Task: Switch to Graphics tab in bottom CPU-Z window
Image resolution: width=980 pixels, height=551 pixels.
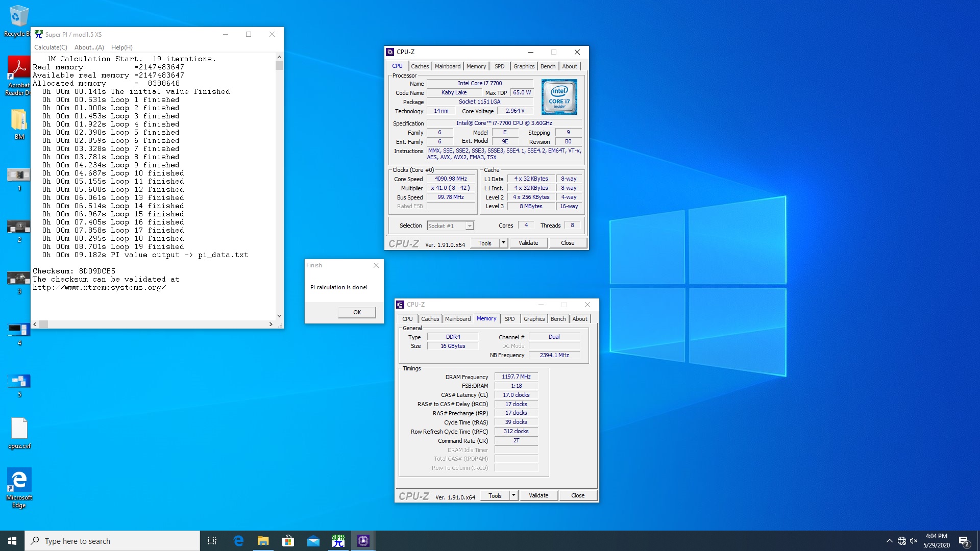Action: (534, 319)
